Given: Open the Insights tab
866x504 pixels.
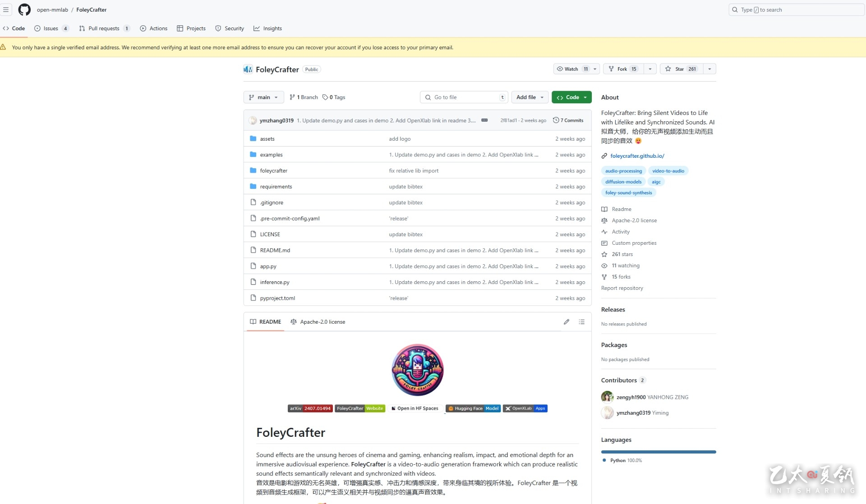Looking at the screenshot, I should pos(267,28).
